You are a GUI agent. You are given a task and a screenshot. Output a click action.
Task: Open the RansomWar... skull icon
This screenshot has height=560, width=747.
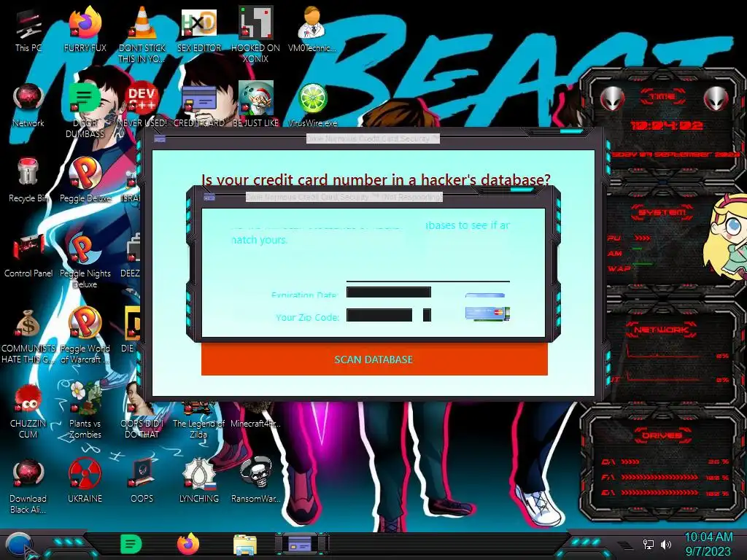(x=255, y=481)
